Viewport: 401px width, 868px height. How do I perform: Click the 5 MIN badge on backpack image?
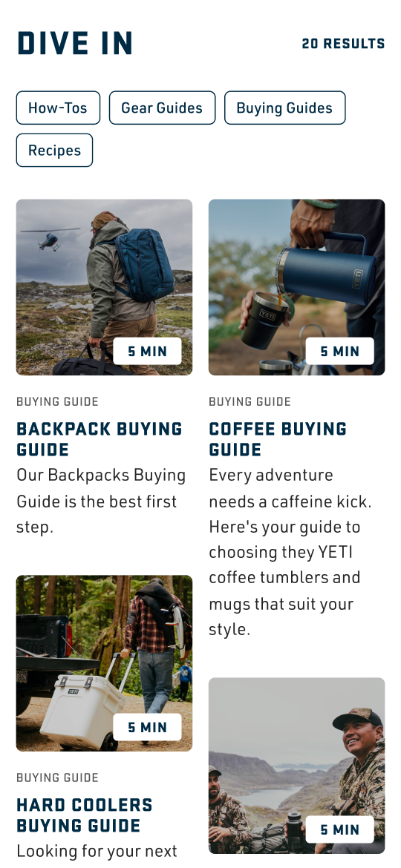[147, 351]
